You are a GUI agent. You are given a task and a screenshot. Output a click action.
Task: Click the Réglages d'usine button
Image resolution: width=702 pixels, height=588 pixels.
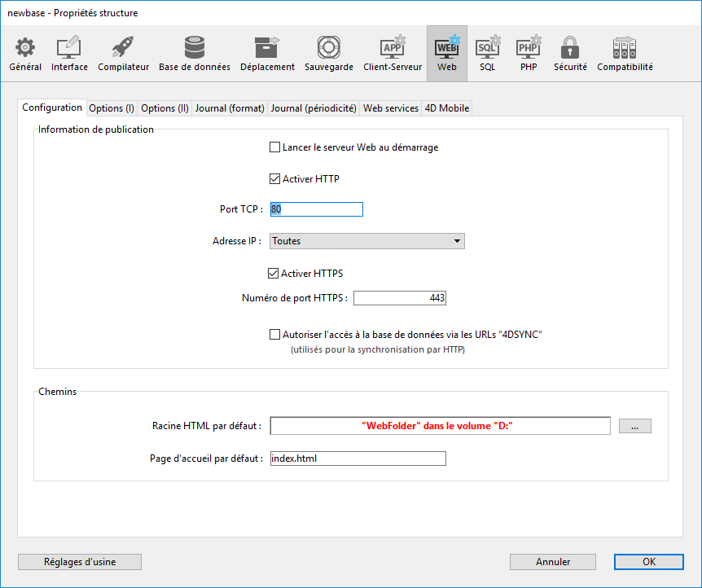click(x=80, y=562)
